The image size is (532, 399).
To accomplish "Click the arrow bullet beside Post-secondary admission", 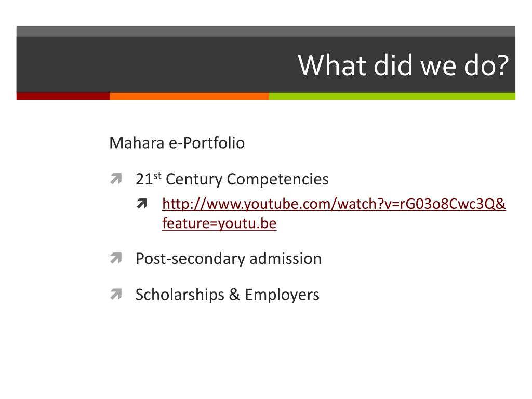I will [x=116, y=258].
